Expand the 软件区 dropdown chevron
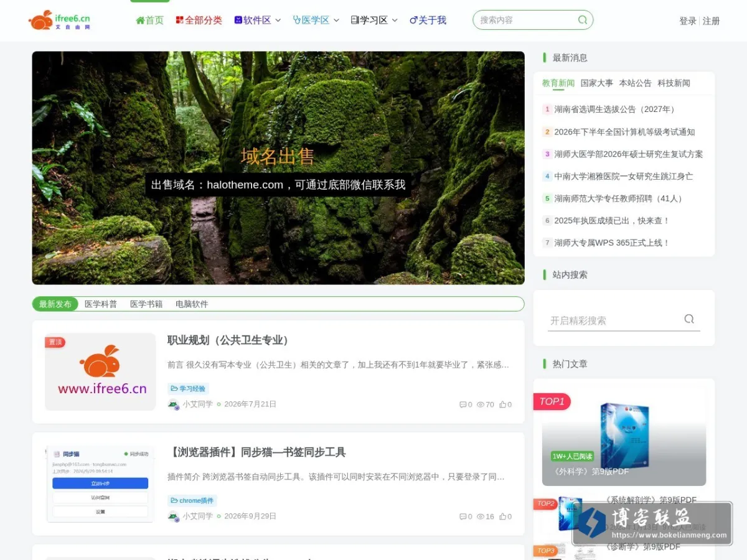The image size is (747, 560). [x=278, y=21]
